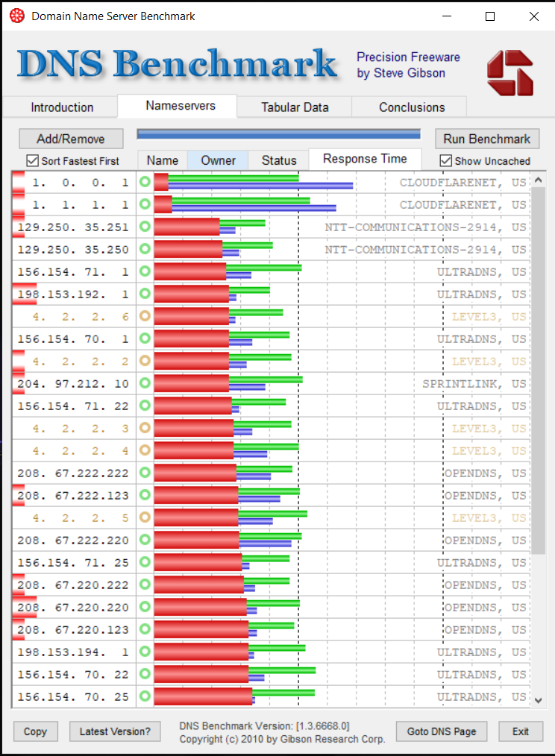
Task: Toggle Show Uncached checkbox
Action: (446, 160)
